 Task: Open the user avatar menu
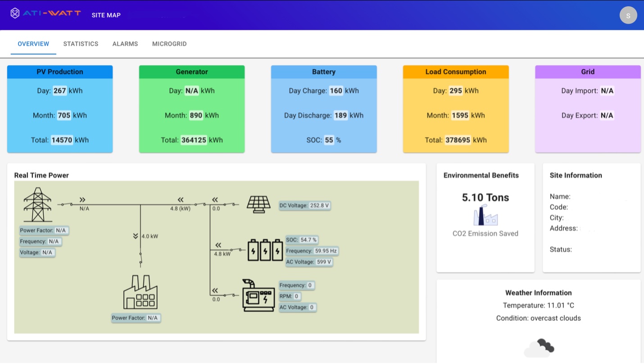[628, 15]
